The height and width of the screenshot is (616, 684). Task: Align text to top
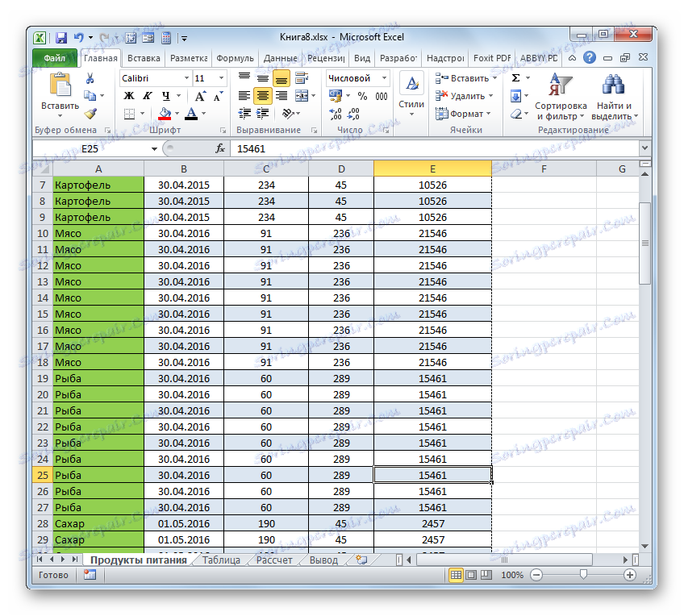pos(244,78)
